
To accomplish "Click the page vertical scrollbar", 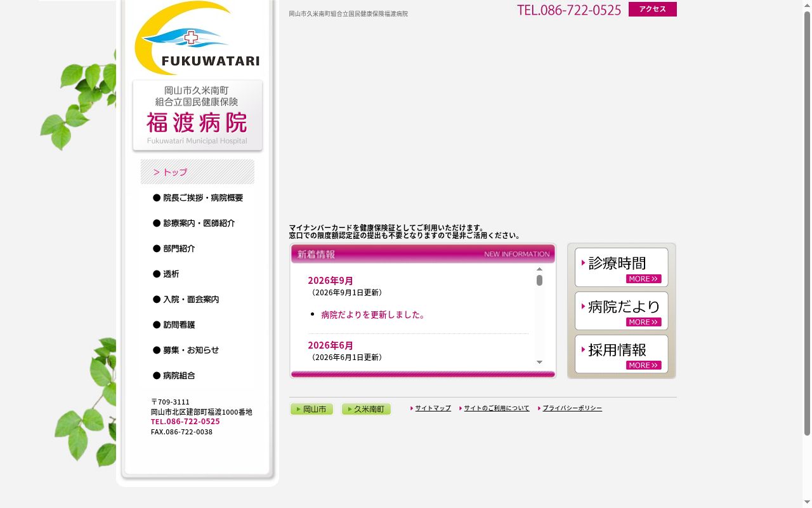I will (807, 224).
